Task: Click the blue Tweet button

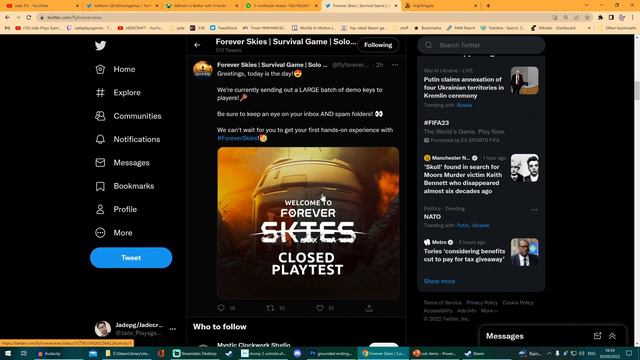Action: click(131, 258)
